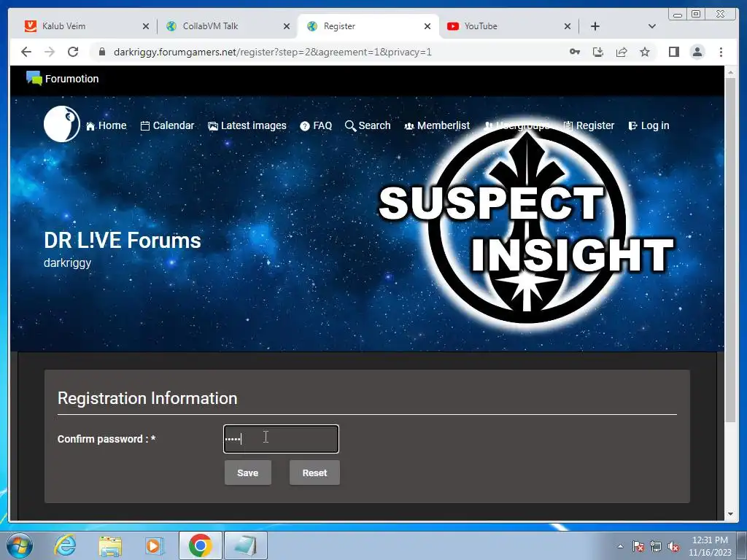Go to the forum Home page
The width and height of the screenshot is (747, 560).
pyautogui.click(x=107, y=125)
